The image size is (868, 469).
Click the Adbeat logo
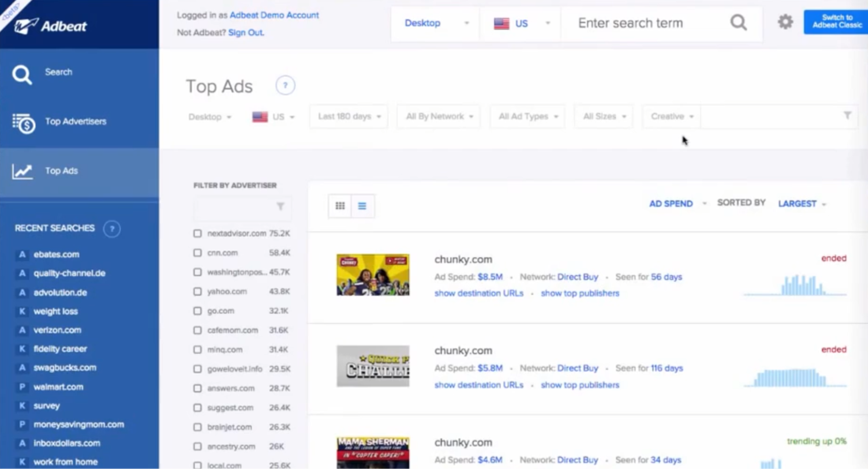[50, 26]
